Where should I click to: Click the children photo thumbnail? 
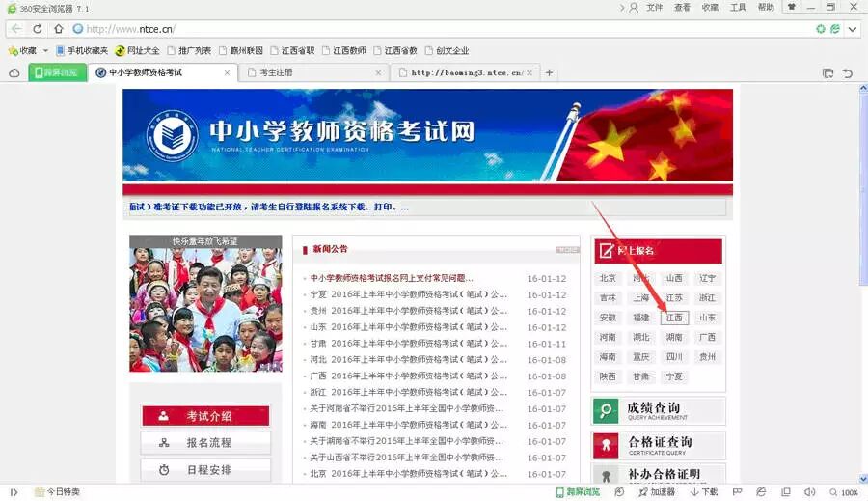point(206,303)
